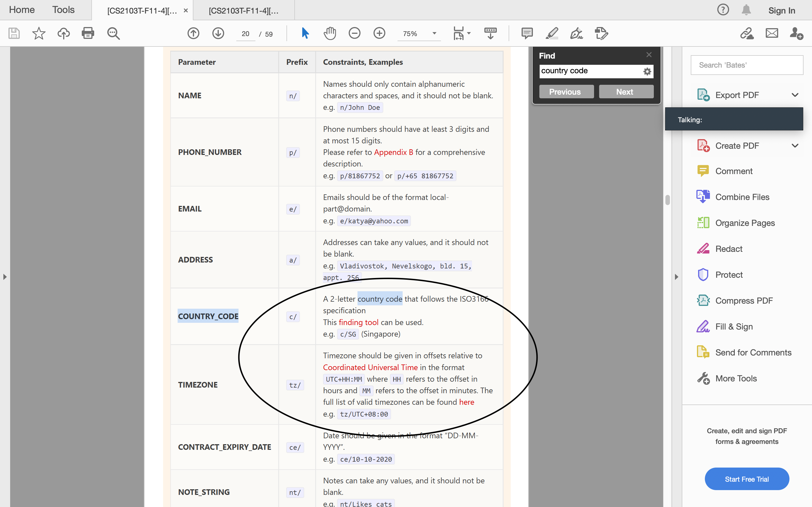Add a sticky note comment
The width and height of the screenshot is (812, 507).
point(527,33)
